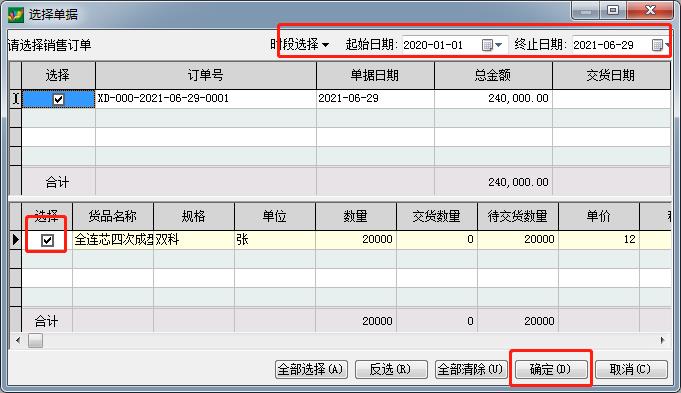Image resolution: width=681 pixels, height=393 pixels.
Task: Select the unit price cell 12
Action: (598, 240)
